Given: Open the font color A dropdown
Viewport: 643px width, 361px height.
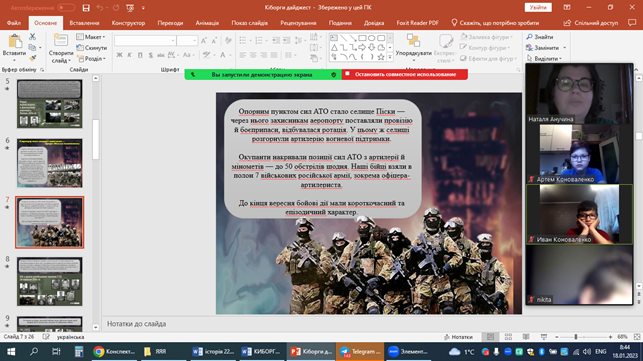Looking at the screenshot, I should [x=225, y=55].
